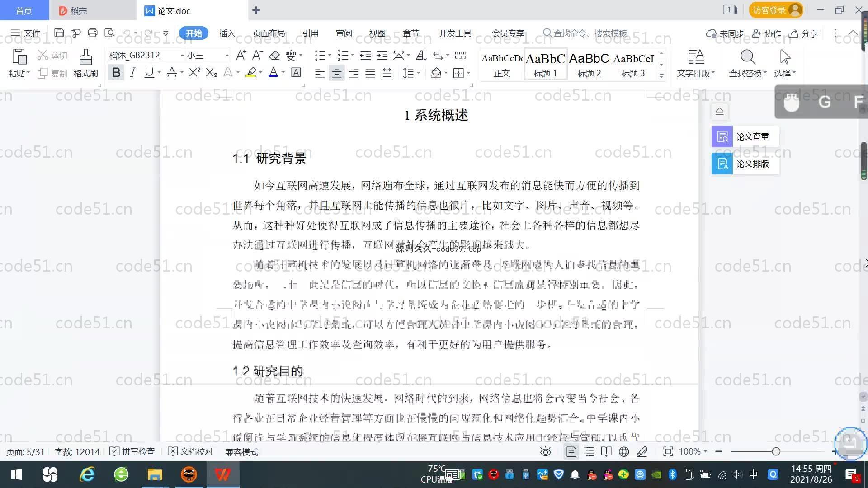
Task: Toggle 拼写检查 spell check
Action: tap(132, 452)
